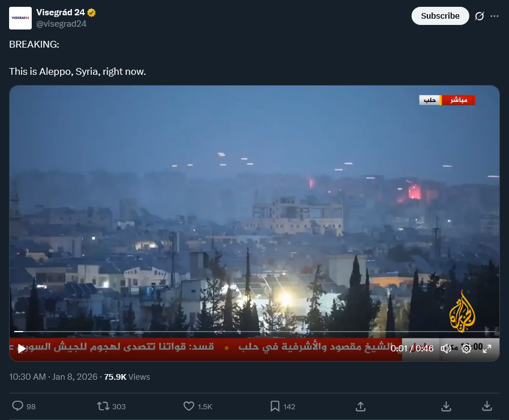Bookmark this post
509x420 pixels.
pos(275,406)
